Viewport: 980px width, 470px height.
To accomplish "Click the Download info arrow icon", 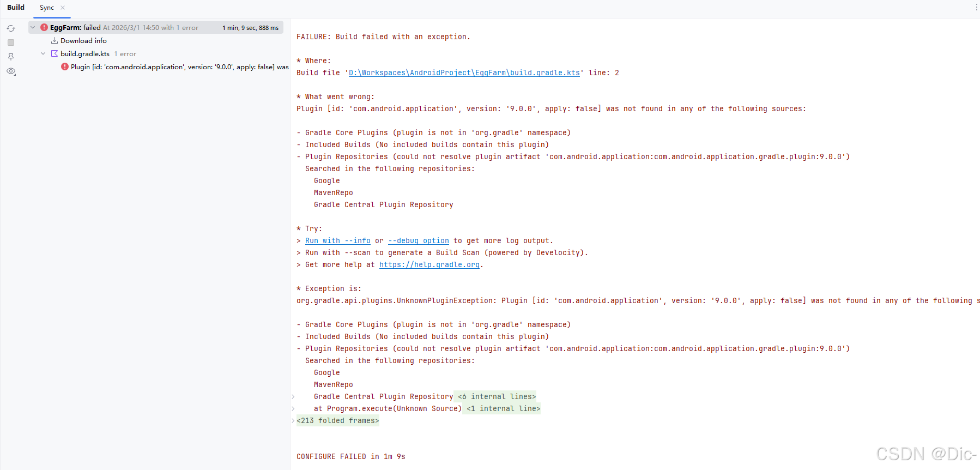I will tap(55, 40).
